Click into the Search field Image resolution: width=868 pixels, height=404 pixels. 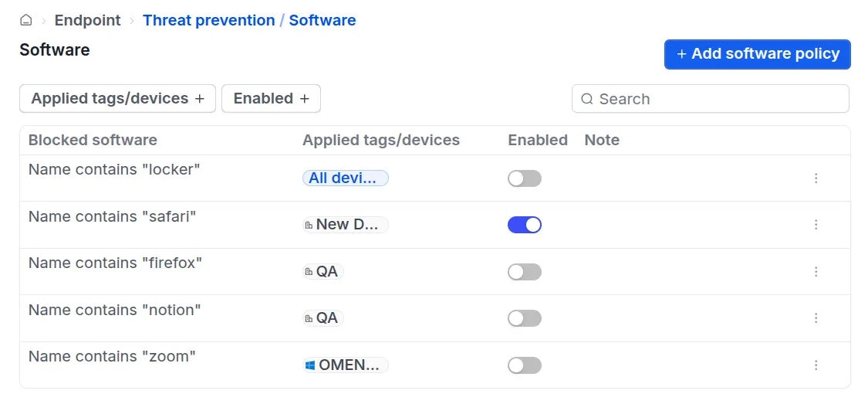click(718, 99)
